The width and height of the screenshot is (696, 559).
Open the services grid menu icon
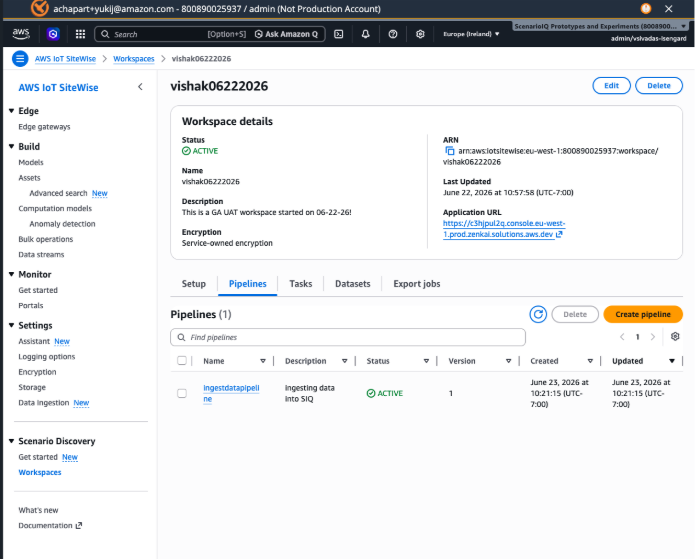tap(80, 34)
